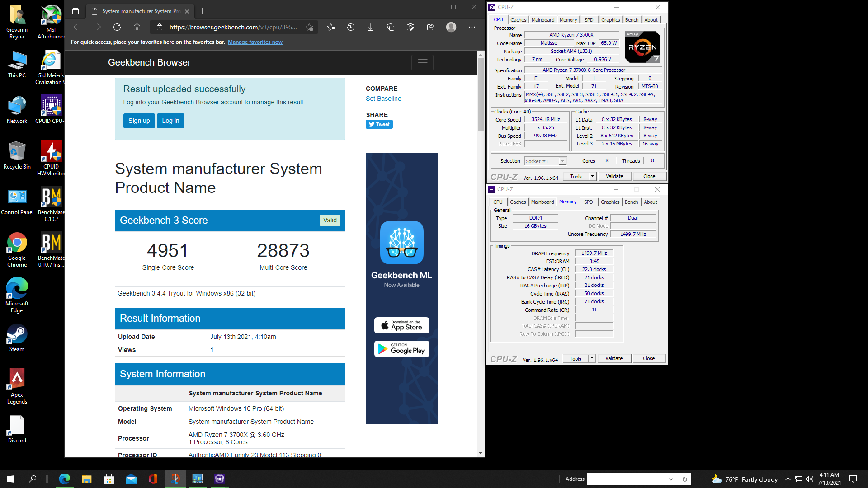Open Mainboard tab in top CPU-Z
Image resolution: width=868 pixels, height=488 pixels.
(543, 20)
